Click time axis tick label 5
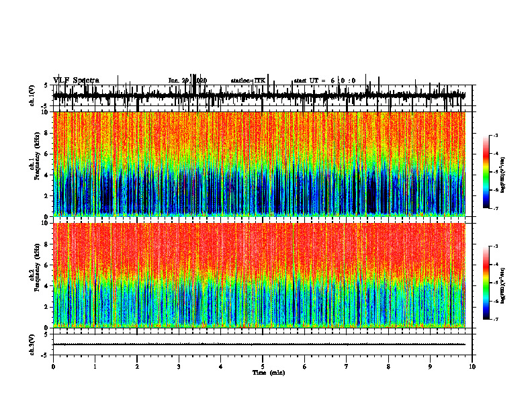Screen dimensions: 532x411 [263, 367]
